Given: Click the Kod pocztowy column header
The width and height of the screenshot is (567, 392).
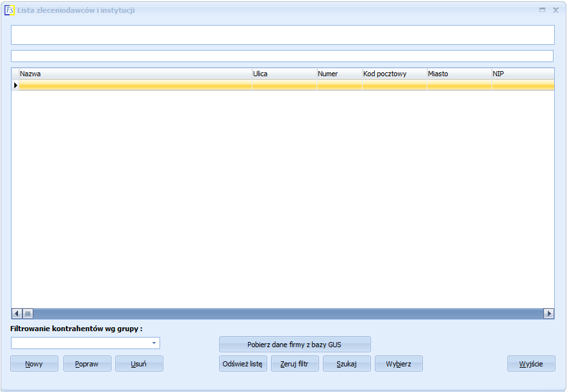Looking at the screenshot, I should [395, 74].
